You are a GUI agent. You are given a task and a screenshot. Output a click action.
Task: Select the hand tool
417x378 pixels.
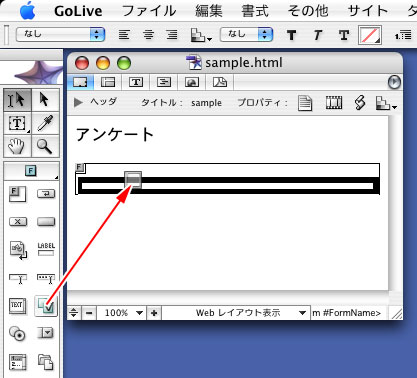click(17, 146)
